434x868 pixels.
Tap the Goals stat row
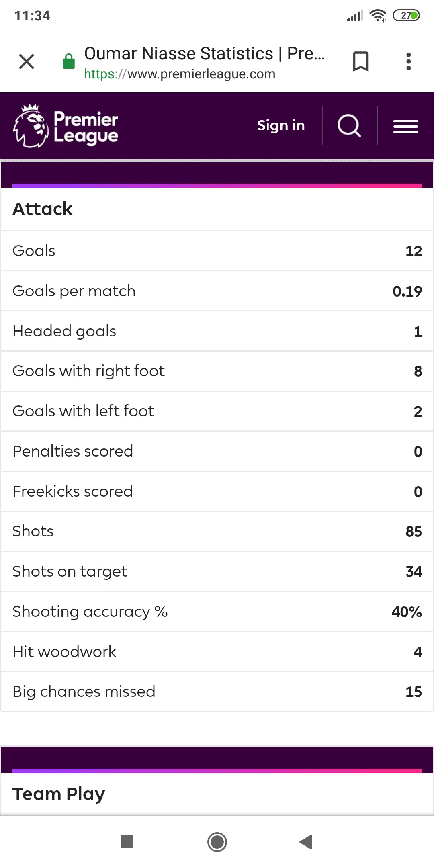217,251
